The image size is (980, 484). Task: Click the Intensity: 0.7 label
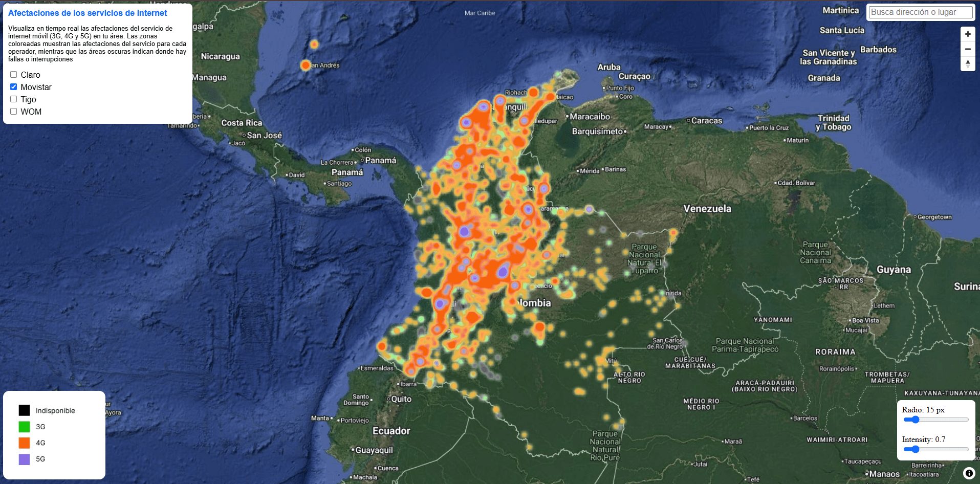pos(924,439)
